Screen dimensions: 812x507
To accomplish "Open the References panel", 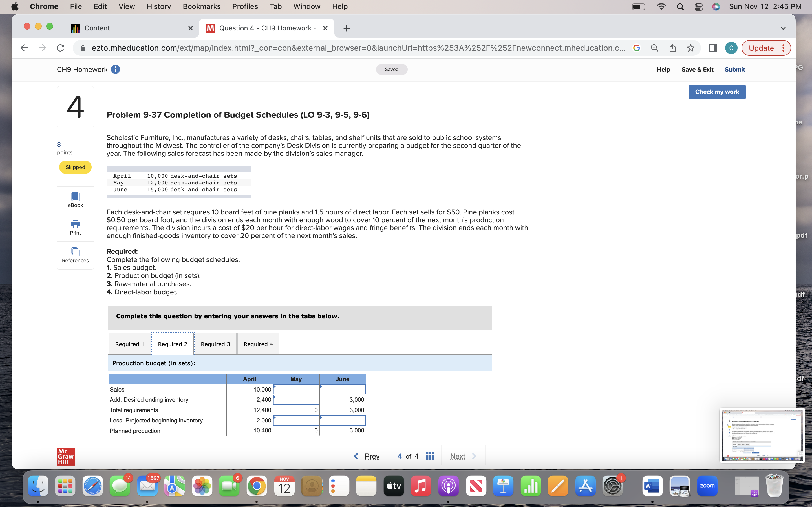I will pyautogui.click(x=75, y=255).
